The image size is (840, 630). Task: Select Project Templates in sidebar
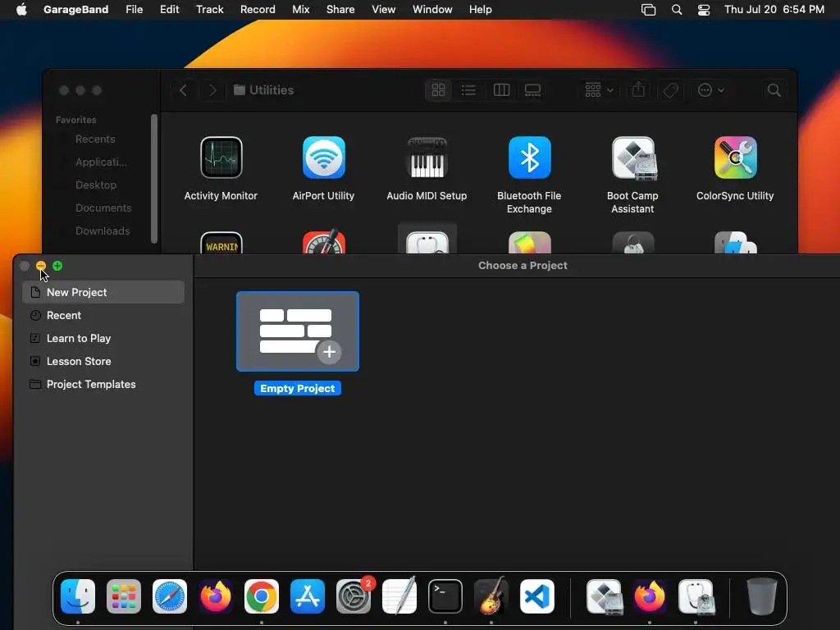coord(103,384)
